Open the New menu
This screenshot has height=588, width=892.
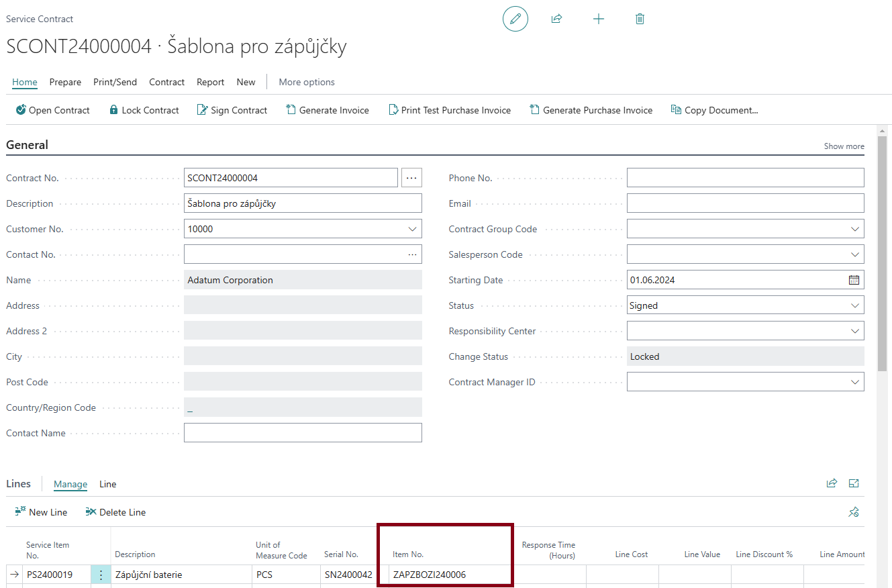click(x=246, y=82)
